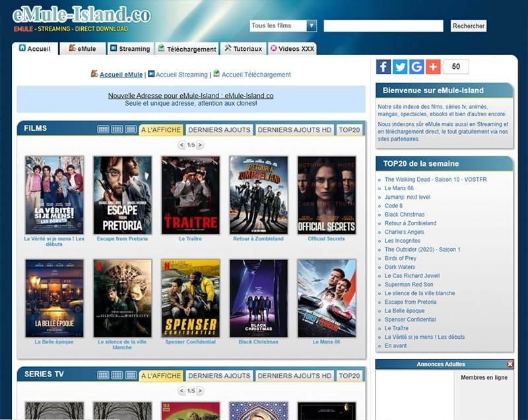
Task: Open the Black Christmas poster
Action: (x=259, y=298)
